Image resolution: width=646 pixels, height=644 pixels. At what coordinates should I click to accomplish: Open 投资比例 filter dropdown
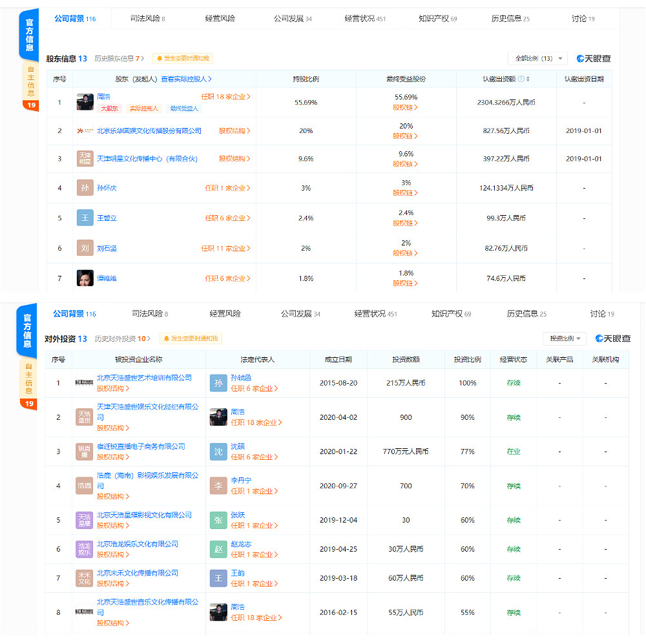(x=565, y=338)
